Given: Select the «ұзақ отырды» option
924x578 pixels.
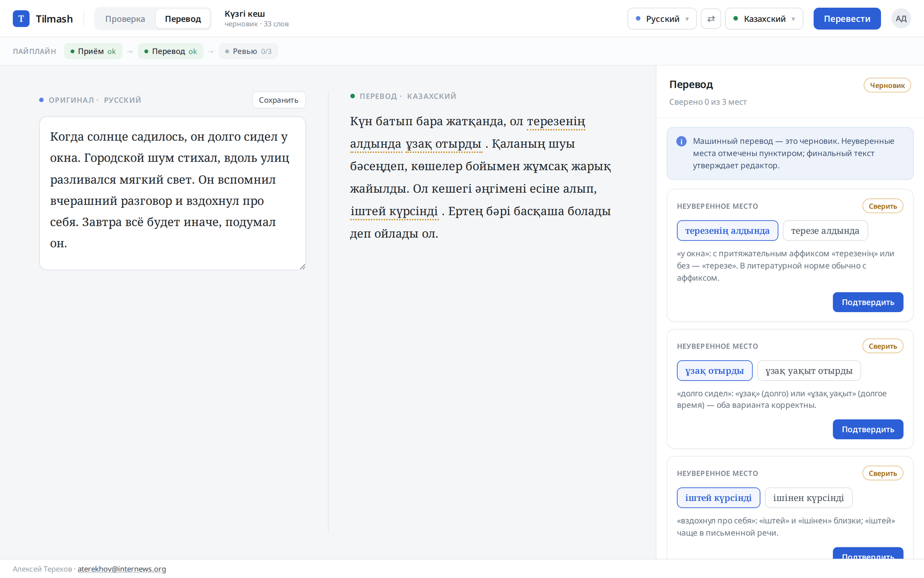Looking at the screenshot, I should (x=714, y=371).
